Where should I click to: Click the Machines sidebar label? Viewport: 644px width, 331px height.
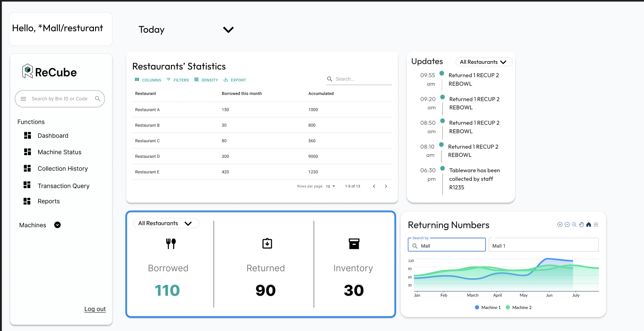click(x=33, y=225)
